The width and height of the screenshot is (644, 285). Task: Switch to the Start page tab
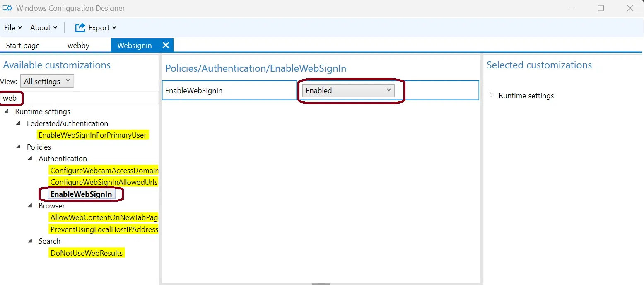(x=23, y=46)
